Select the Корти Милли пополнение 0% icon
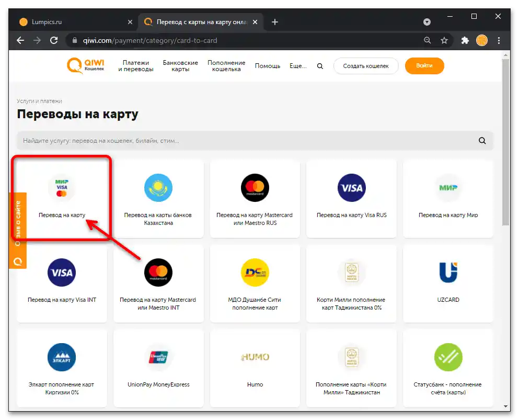 (352, 273)
